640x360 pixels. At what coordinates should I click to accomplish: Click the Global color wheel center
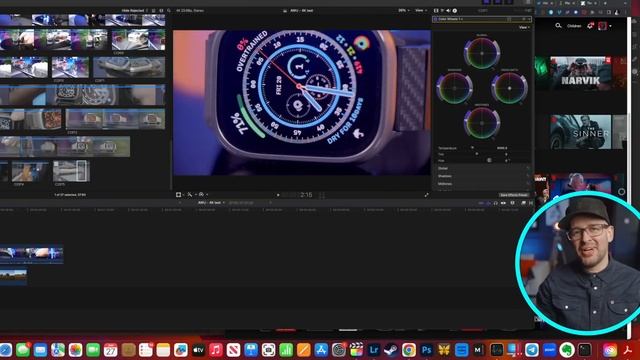click(482, 53)
